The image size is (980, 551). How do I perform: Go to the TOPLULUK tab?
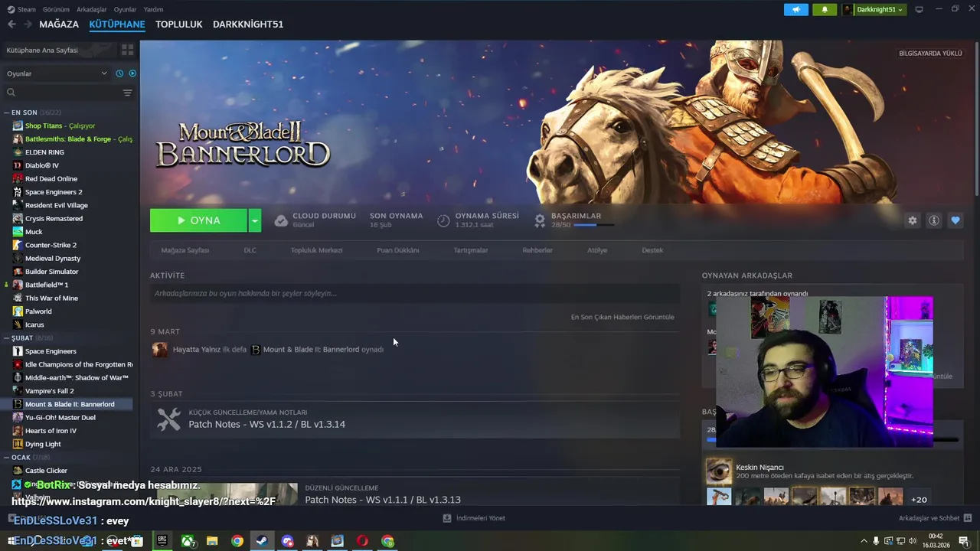coord(178,24)
